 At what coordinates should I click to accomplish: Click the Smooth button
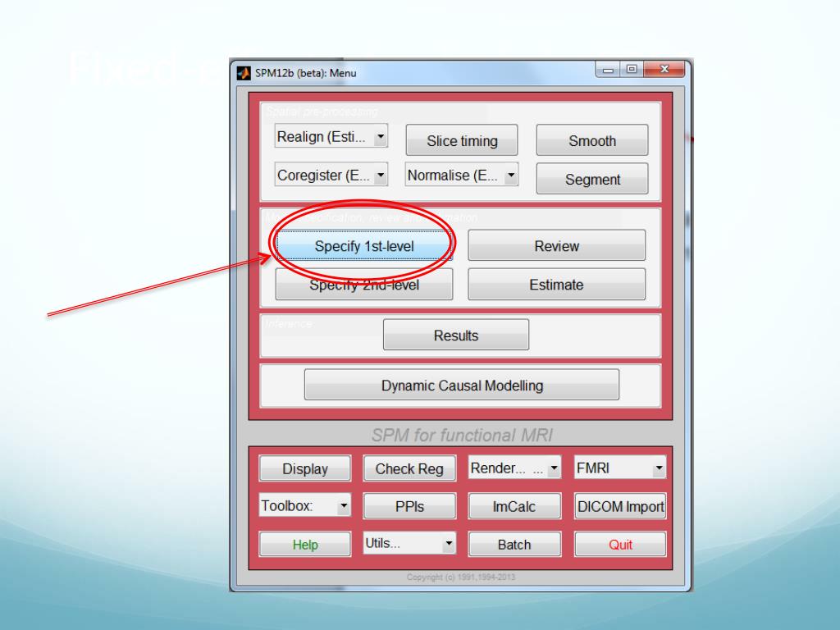pyautogui.click(x=592, y=140)
